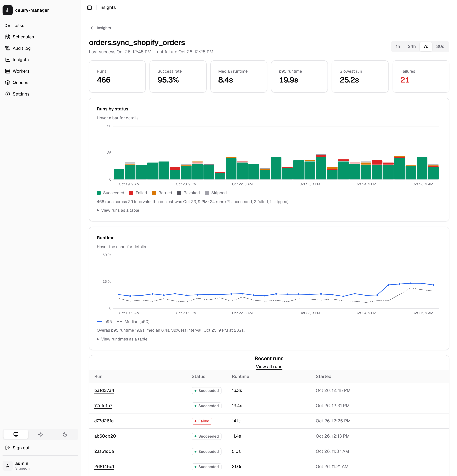Open run 2af51d0a

104,451
